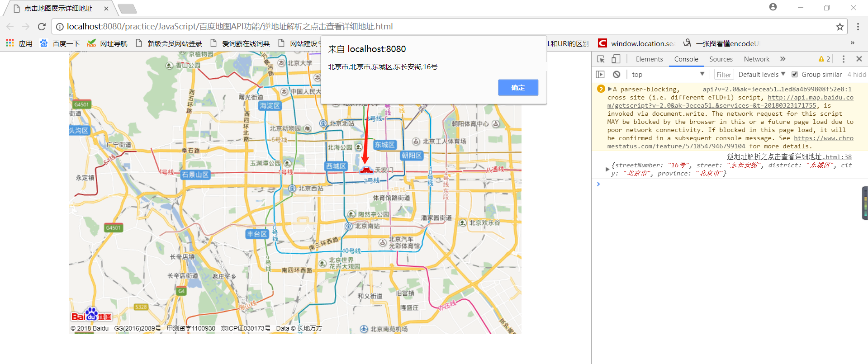Screen dimensions: 868x364
Task: Click the 海淀区 district label on map
Action: 270,105
